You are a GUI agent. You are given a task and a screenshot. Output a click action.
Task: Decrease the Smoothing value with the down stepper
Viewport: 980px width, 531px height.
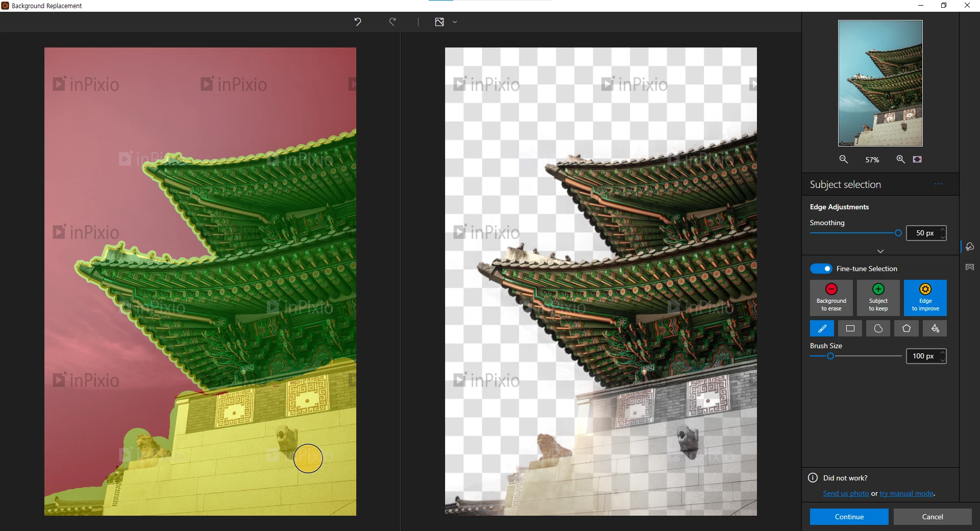[942, 236]
